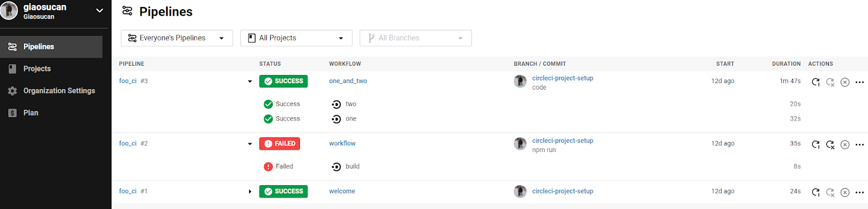The height and width of the screenshot is (209, 868).
Task: Cancel workflow icon in foo_ci #3 row
Action: coord(845,82)
